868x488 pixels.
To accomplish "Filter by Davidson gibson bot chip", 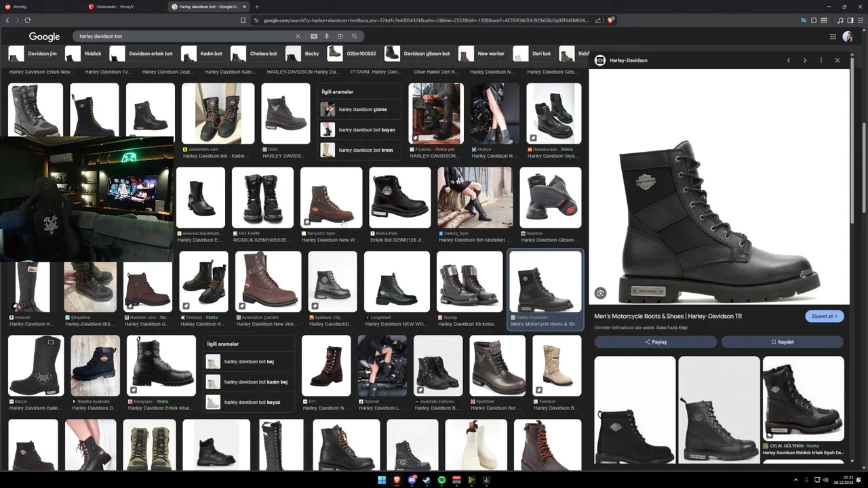I will [x=418, y=54].
